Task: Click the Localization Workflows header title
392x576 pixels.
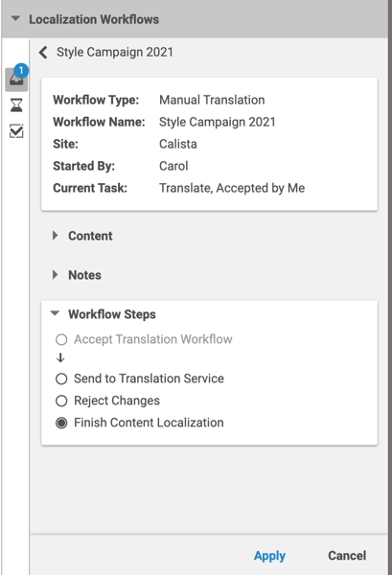Action: 94,19
